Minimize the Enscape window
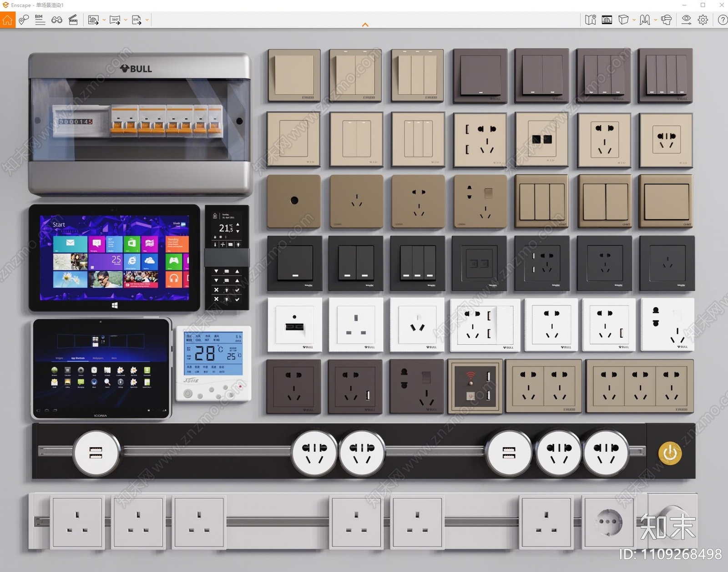This screenshot has height=572, width=728. 684,5
